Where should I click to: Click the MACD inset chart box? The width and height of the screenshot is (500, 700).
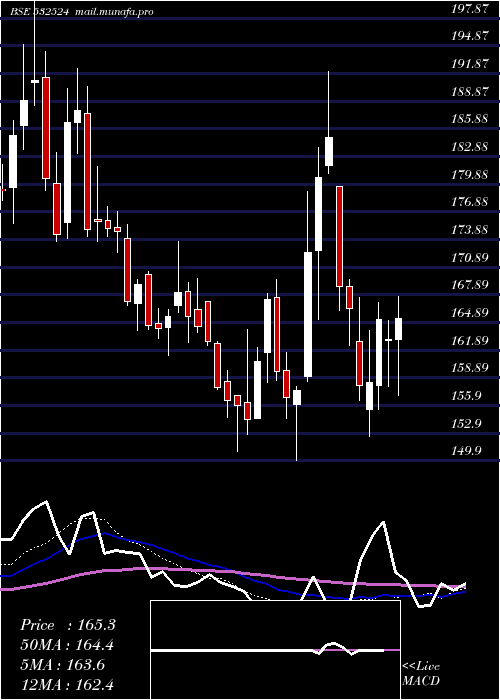point(275,650)
